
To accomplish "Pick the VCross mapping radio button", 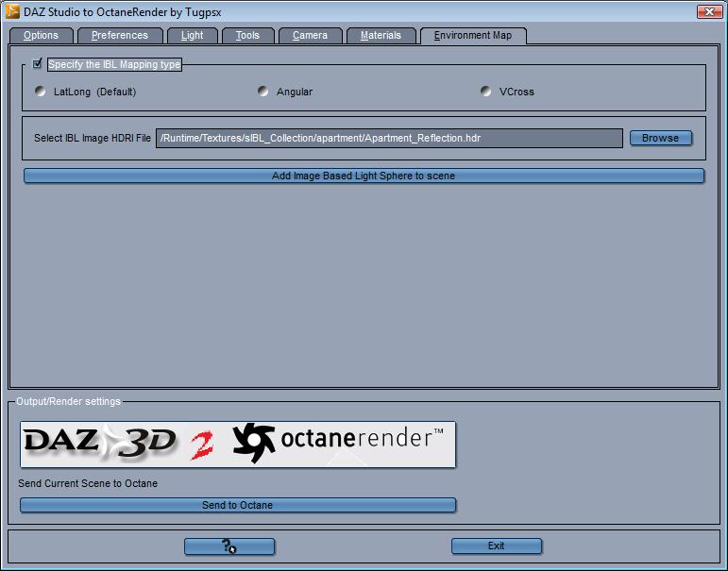I will (485, 91).
